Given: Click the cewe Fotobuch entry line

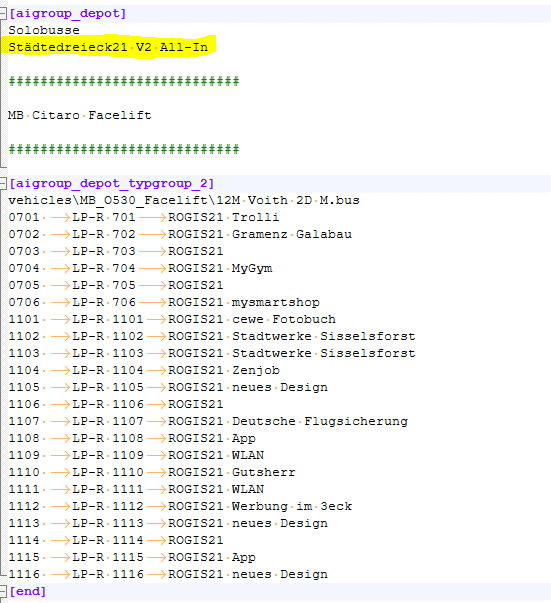Looking at the screenshot, I should pyautogui.click(x=172, y=319).
